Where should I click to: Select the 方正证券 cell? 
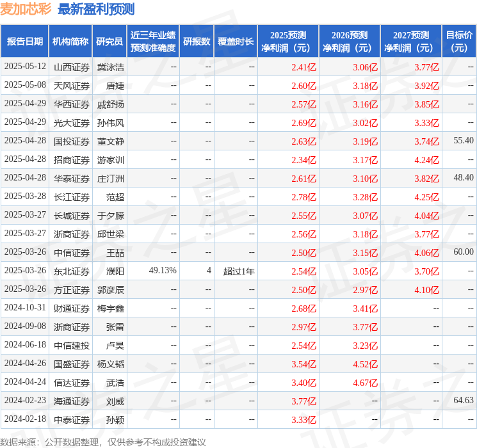[72, 290]
